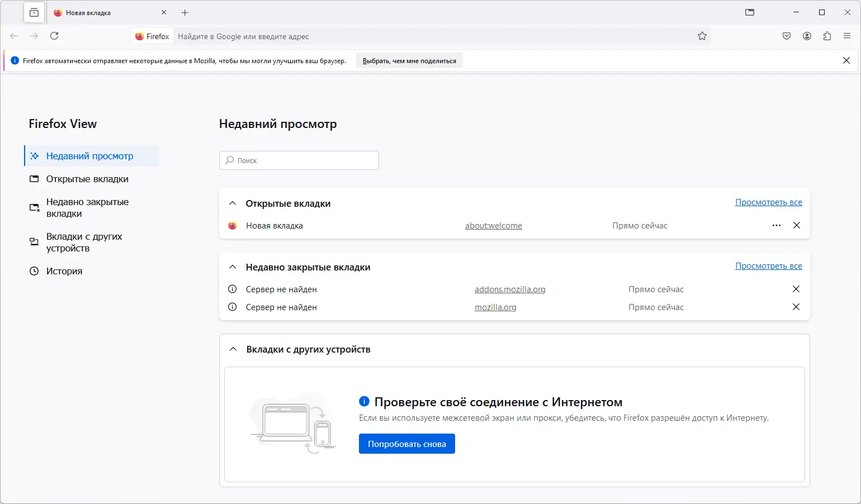Viewport: 861px width, 504px height.
Task: Click the account icon in the toolbar
Action: point(807,36)
